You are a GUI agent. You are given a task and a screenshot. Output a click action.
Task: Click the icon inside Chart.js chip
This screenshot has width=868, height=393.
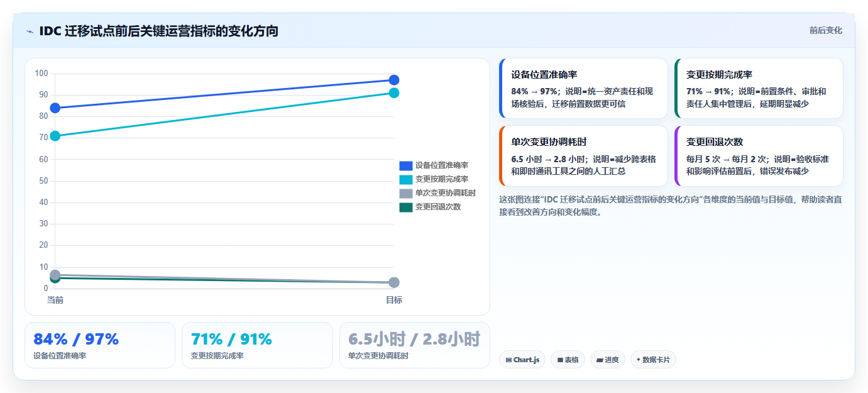pos(508,360)
